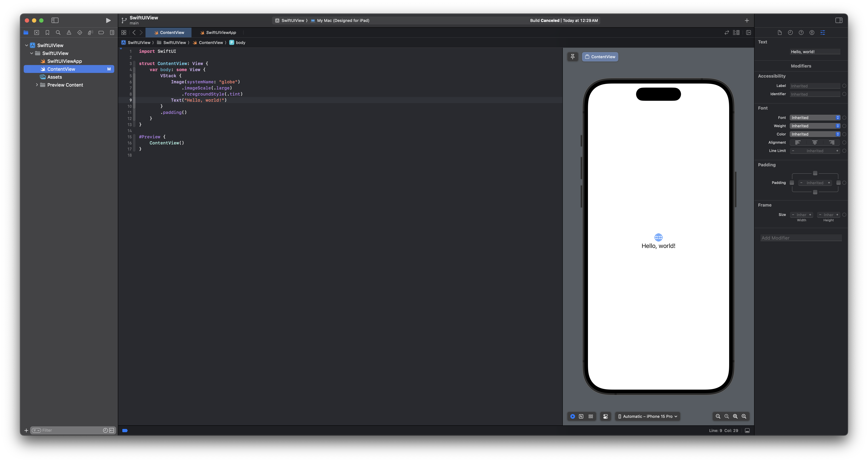Open canvas Device Settings icon
The height and width of the screenshot is (462, 868).
point(606,416)
